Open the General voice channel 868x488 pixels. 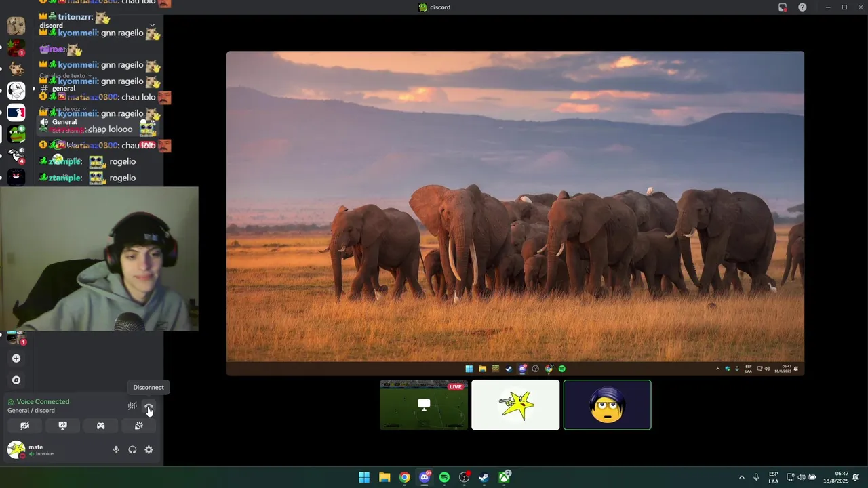pos(64,122)
